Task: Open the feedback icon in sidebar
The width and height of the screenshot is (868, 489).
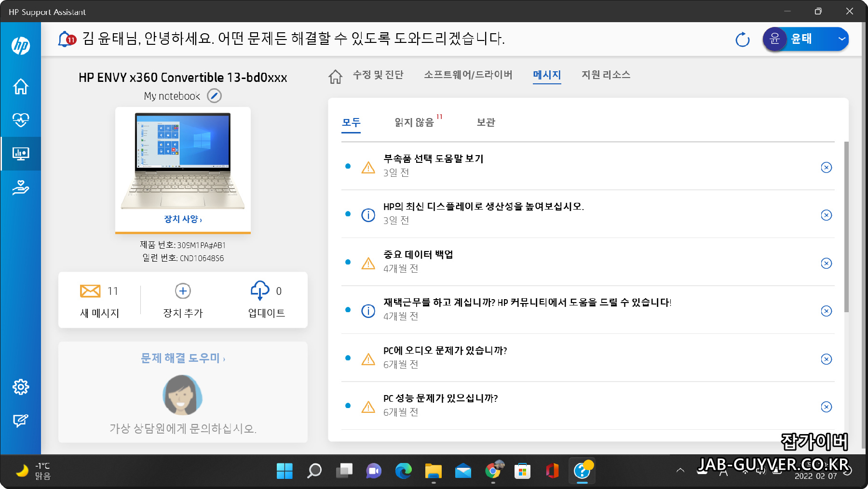Action: [21, 421]
